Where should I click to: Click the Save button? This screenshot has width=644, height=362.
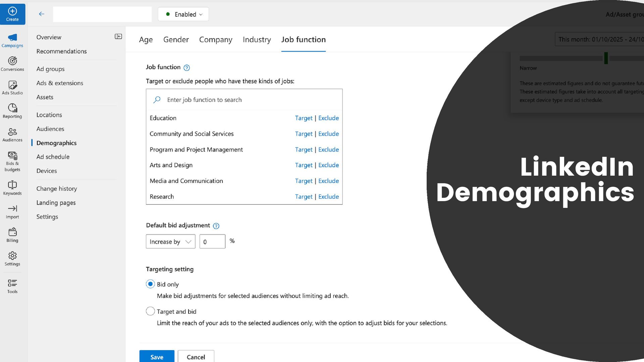pyautogui.click(x=157, y=357)
